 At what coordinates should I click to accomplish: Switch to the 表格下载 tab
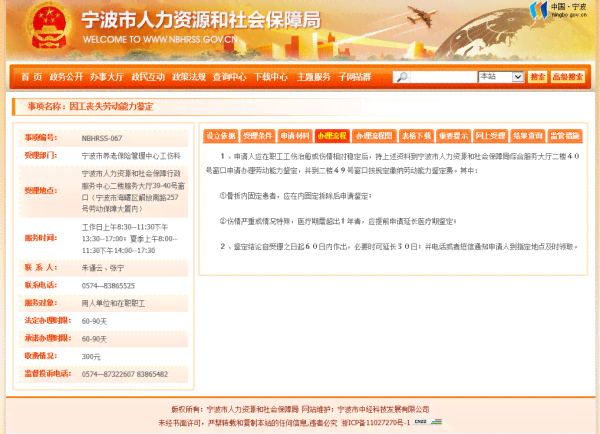point(416,136)
